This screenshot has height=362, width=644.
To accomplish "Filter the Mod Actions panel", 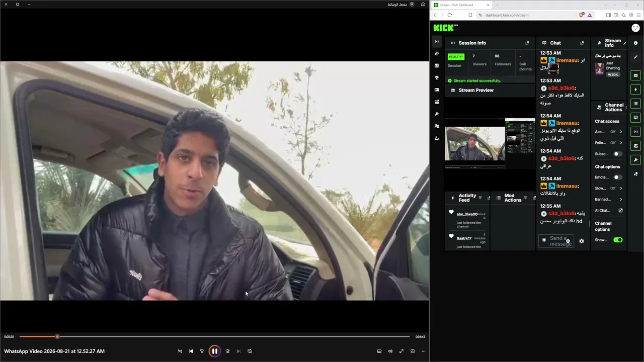I will (x=526, y=198).
